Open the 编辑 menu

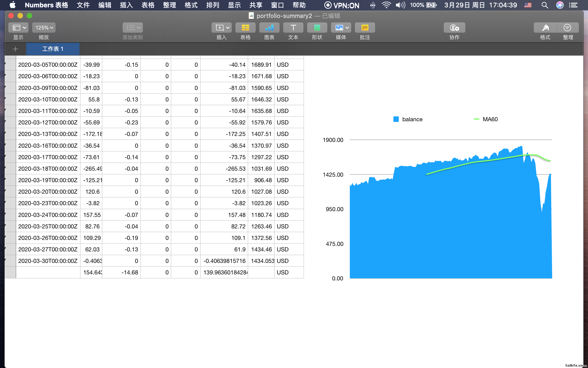105,5
